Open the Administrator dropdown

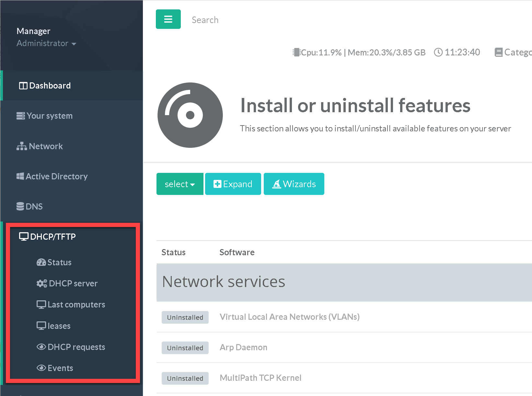[x=46, y=43]
